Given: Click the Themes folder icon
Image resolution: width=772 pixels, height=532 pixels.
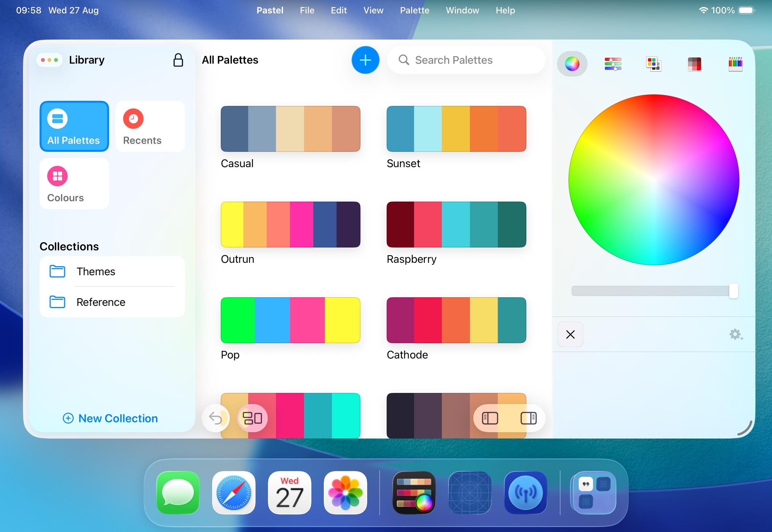Looking at the screenshot, I should tap(57, 271).
